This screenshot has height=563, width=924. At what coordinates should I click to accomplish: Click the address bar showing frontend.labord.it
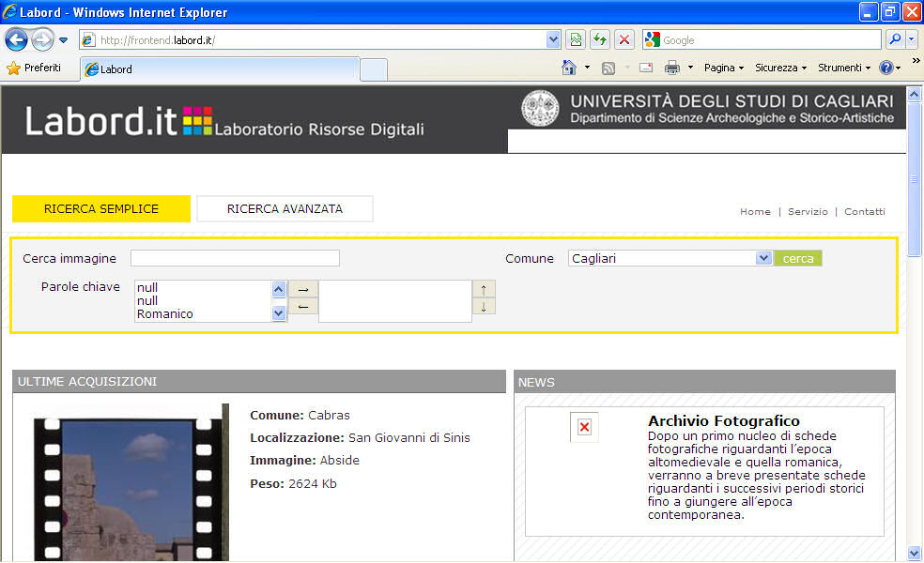pos(321,40)
